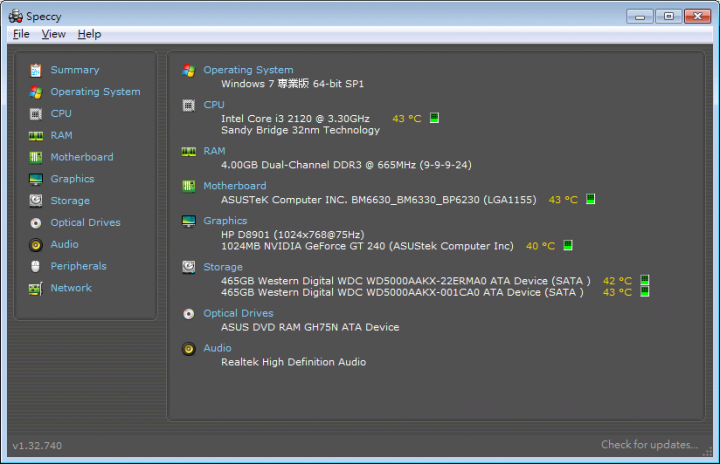Click the CPU chip icon in sidebar
Screen dimensions: 720x464
point(36,113)
